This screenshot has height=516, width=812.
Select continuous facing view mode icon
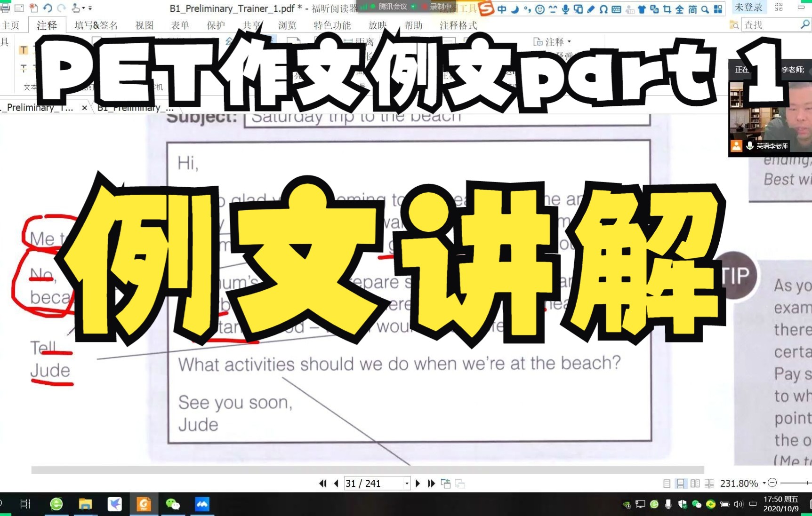click(x=709, y=483)
